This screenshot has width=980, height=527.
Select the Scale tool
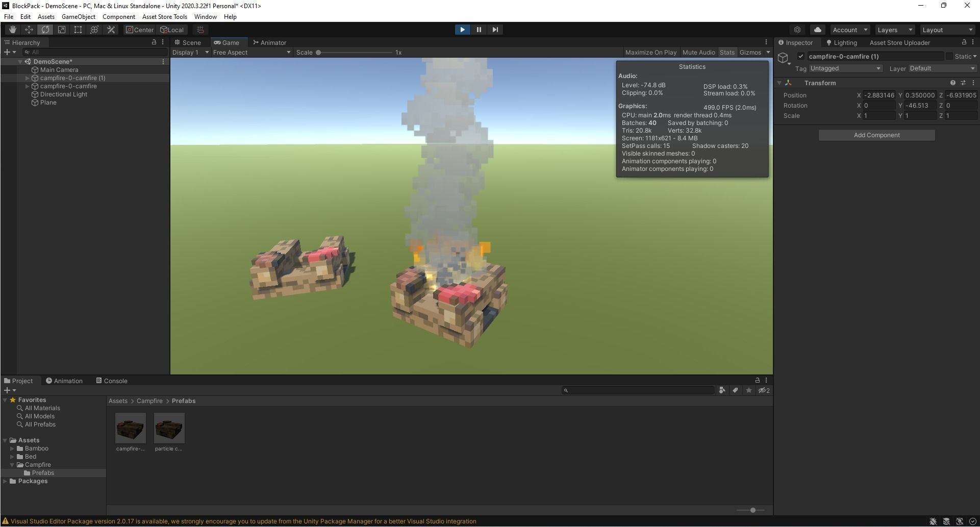click(x=61, y=29)
